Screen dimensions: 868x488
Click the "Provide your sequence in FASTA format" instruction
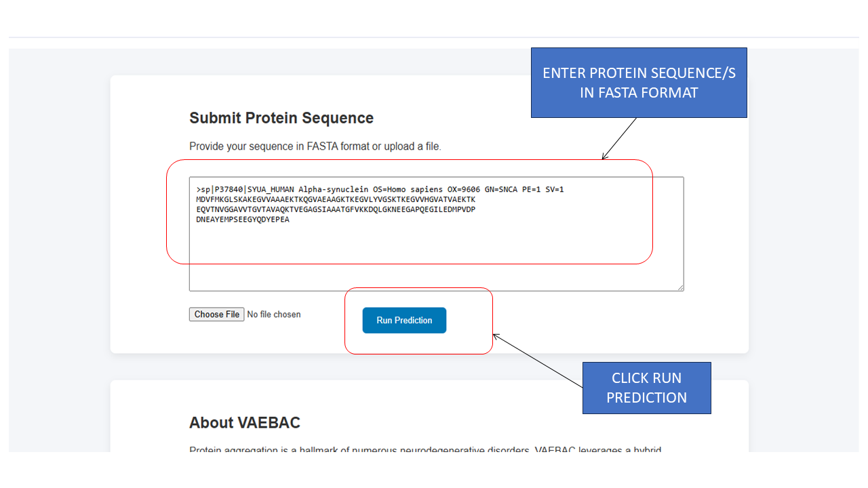click(x=315, y=146)
